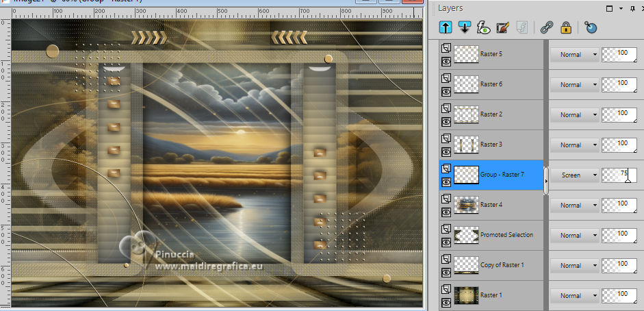Click the opacity field of Raster 4
Screen dimensions: 644x311
point(619,205)
